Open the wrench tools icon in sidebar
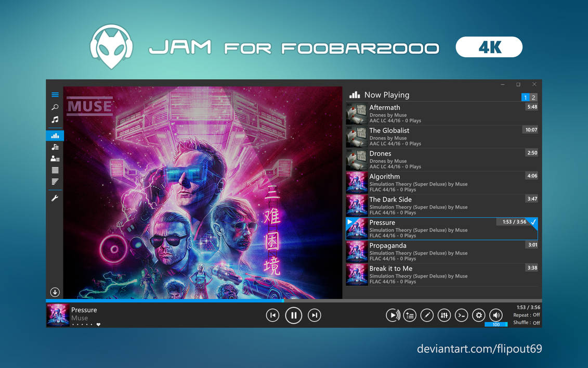This screenshot has width=588, height=368. (x=55, y=198)
